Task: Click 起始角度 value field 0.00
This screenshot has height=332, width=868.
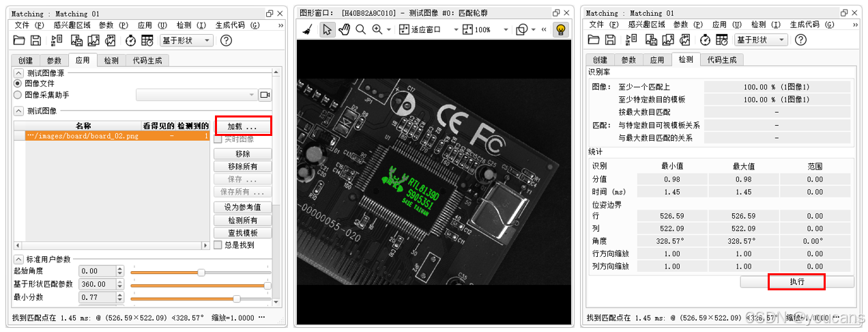Action: (x=98, y=271)
